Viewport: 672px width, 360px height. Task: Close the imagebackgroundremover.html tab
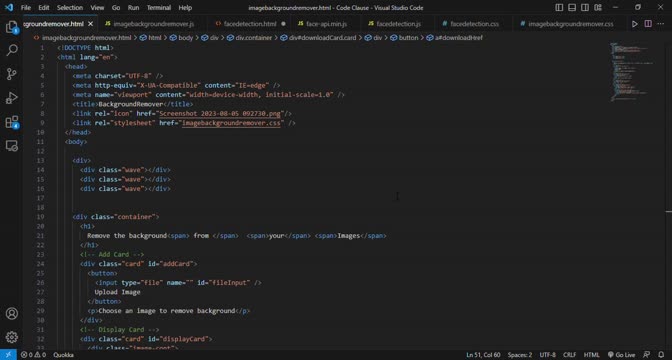coord(90,24)
